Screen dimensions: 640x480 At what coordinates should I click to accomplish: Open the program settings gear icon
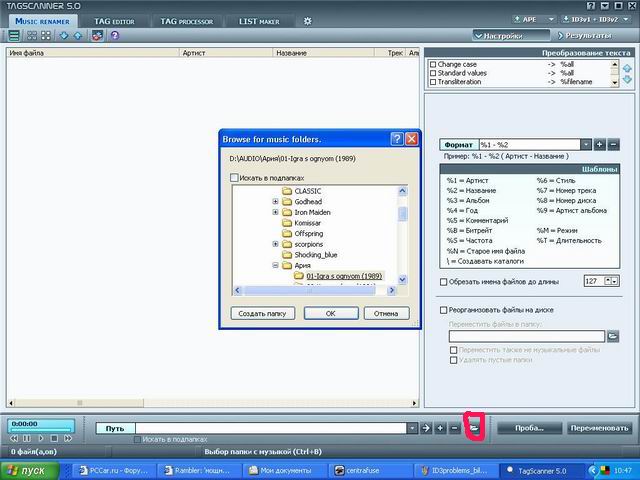tap(308, 21)
